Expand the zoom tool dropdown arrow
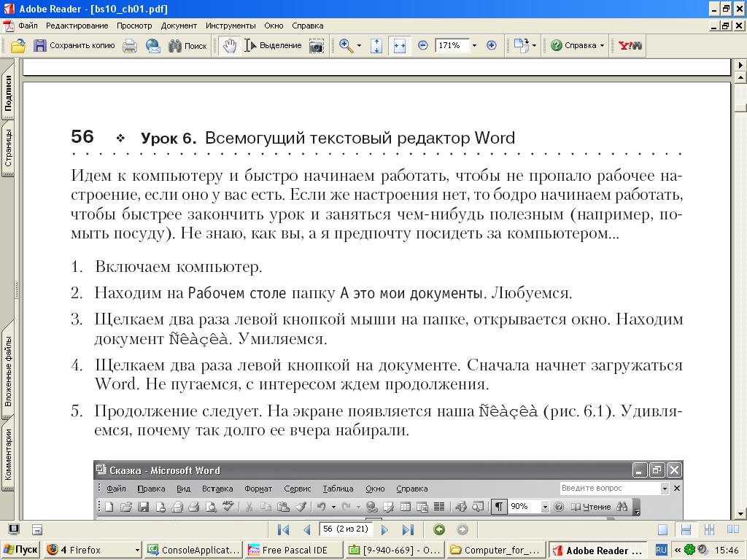This screenshot has height=560, width=747. [x=359, y=46]
